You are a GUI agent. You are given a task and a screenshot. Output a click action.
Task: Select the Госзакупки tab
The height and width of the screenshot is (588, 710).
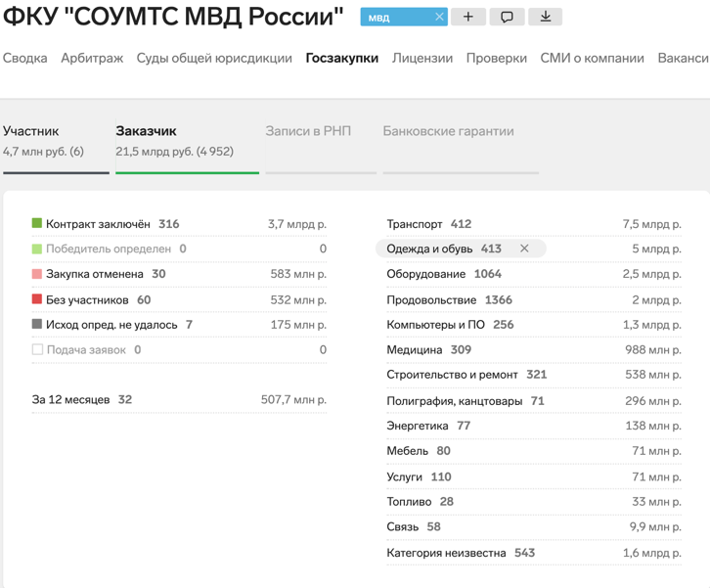pos(342,59)
